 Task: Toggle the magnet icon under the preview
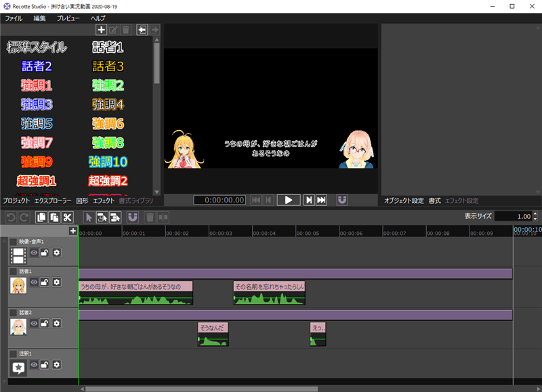(x=342, y=200)
